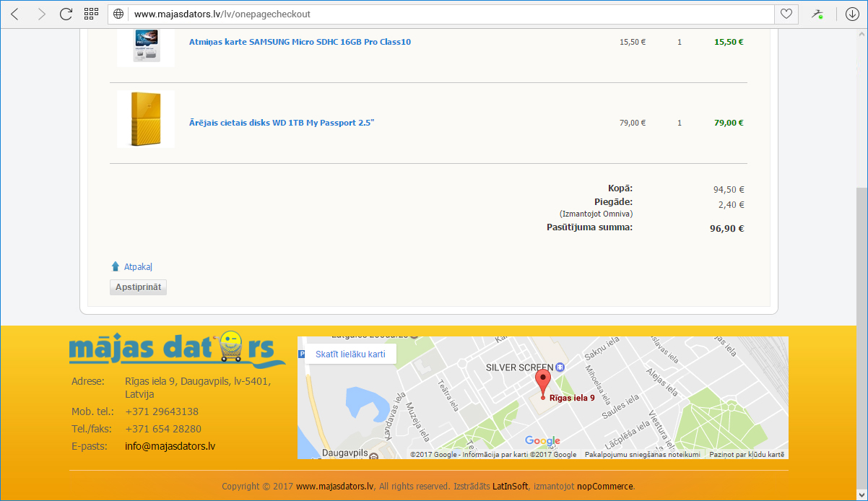Click the red map marker pin
Image resolution: width=868 pixels, height=501 pixels.
542,383
